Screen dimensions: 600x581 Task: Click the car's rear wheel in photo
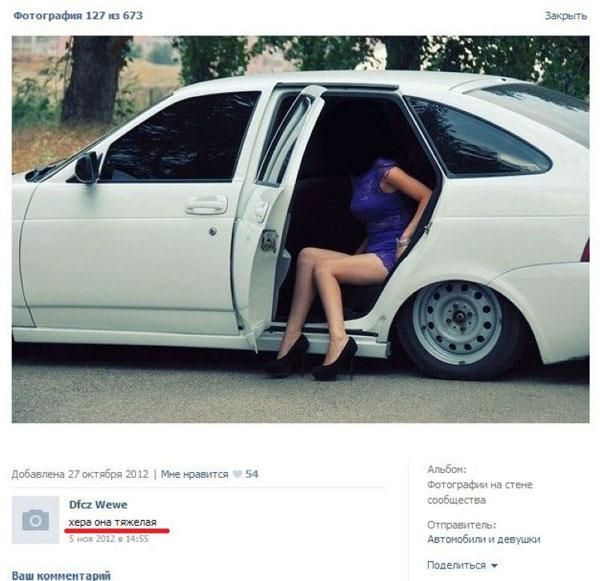click(x=458, y=323)
